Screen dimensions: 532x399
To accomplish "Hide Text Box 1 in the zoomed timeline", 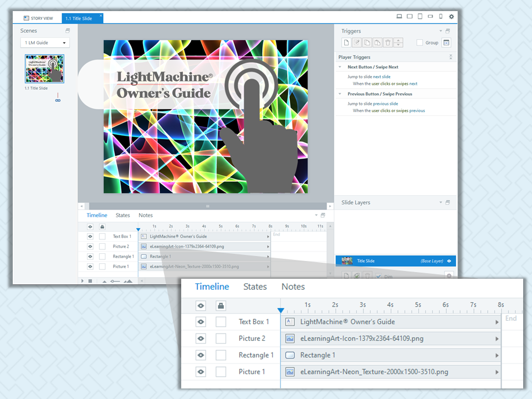I will tap(201, 321).
